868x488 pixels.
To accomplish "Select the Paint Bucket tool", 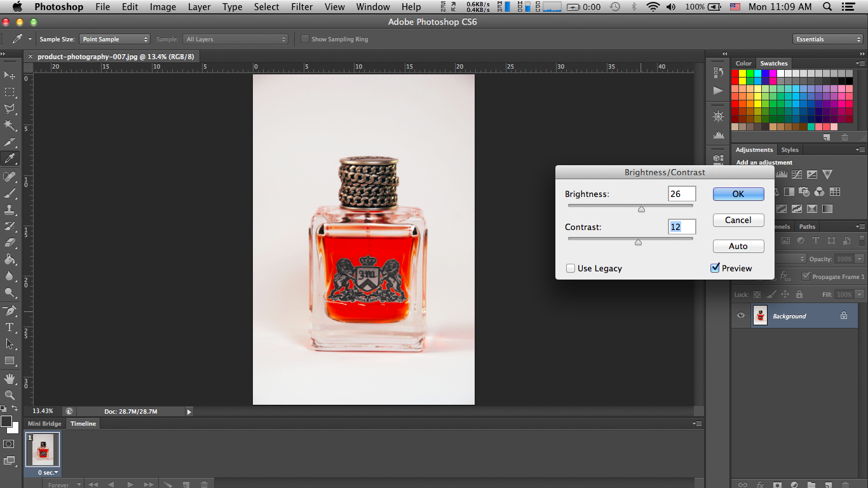I will coord(10,259).
